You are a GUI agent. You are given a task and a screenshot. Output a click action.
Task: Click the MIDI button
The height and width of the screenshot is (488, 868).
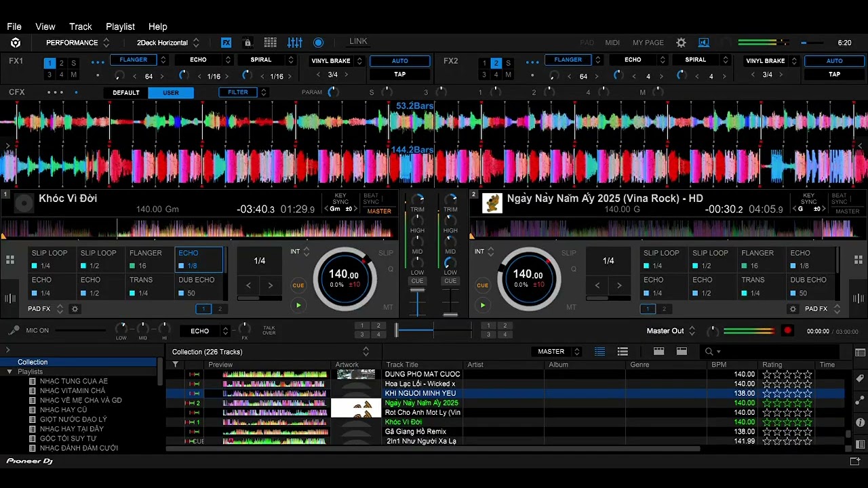tap(612, 43)
